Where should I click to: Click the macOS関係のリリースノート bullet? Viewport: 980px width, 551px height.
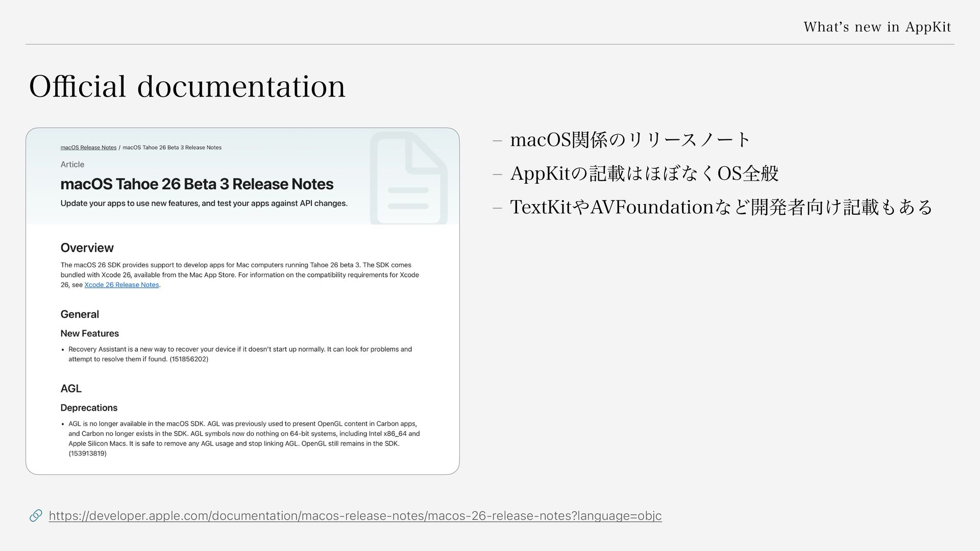pyautogui.click(x=630, y=139)
